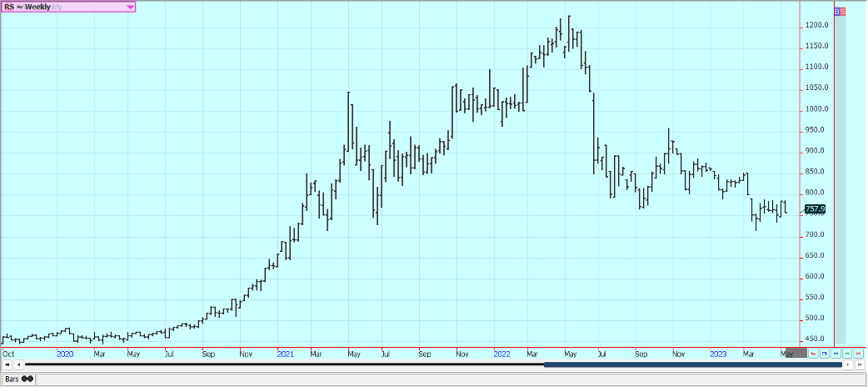Jump to chart start with double-left arrow
The width and height of the screenshot is (868, 387).
[7, 364]
